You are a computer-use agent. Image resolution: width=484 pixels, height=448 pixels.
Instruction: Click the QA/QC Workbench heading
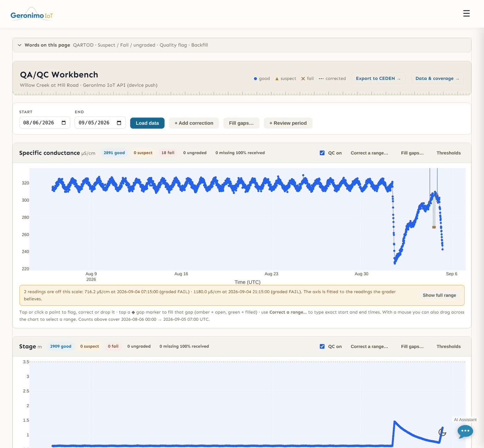59,75
